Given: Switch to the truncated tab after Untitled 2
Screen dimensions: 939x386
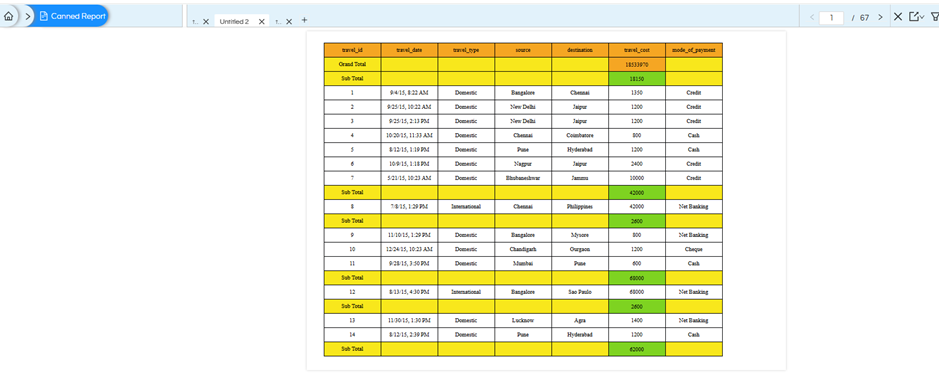Looking at the screenshot, I should coord(278,22).
